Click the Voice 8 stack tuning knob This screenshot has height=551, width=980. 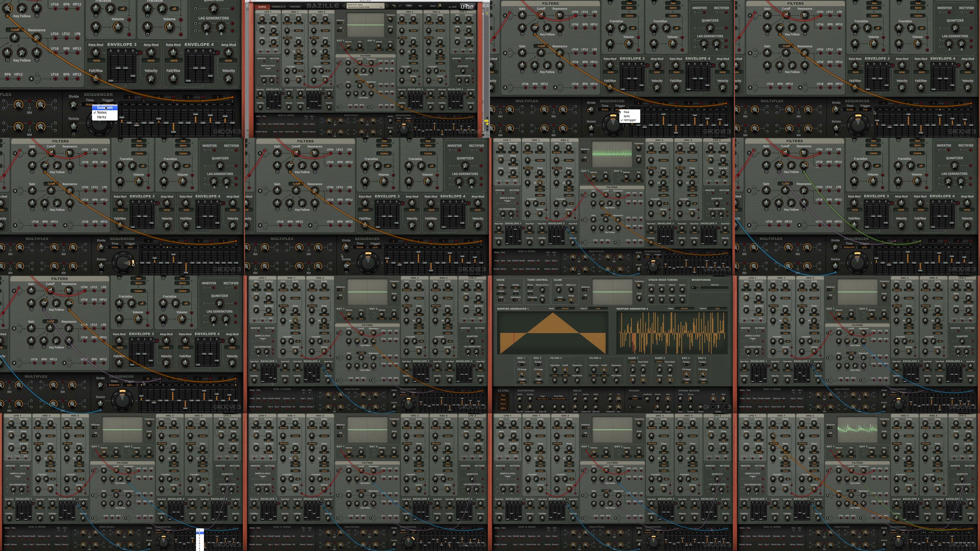pyautogui.click(x=682, y=300)
